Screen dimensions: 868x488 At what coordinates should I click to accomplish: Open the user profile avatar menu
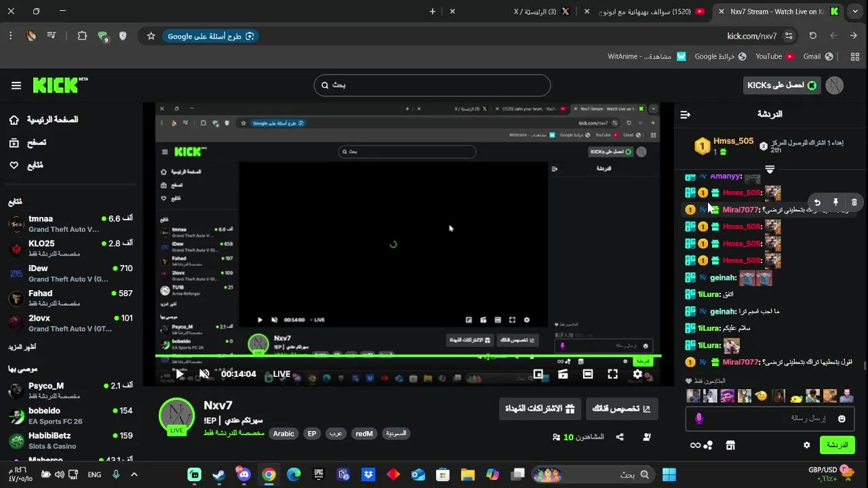[x=835, y=85]
